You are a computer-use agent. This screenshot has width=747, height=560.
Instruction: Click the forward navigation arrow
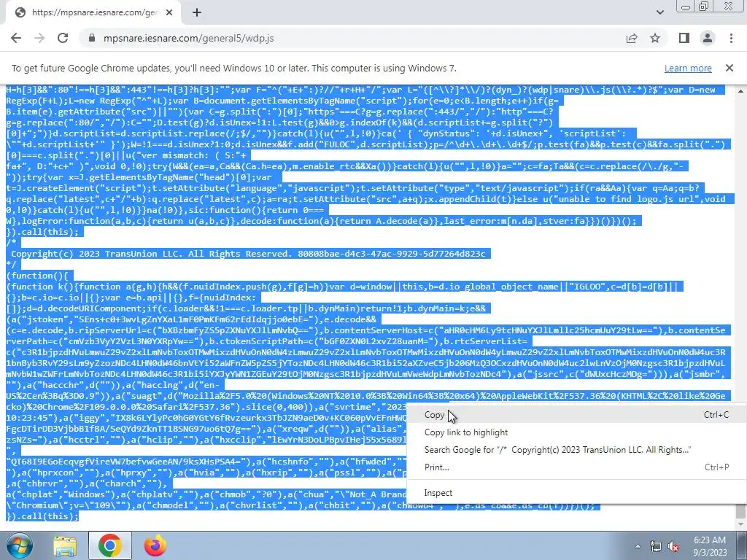click(x=39, y=38)
